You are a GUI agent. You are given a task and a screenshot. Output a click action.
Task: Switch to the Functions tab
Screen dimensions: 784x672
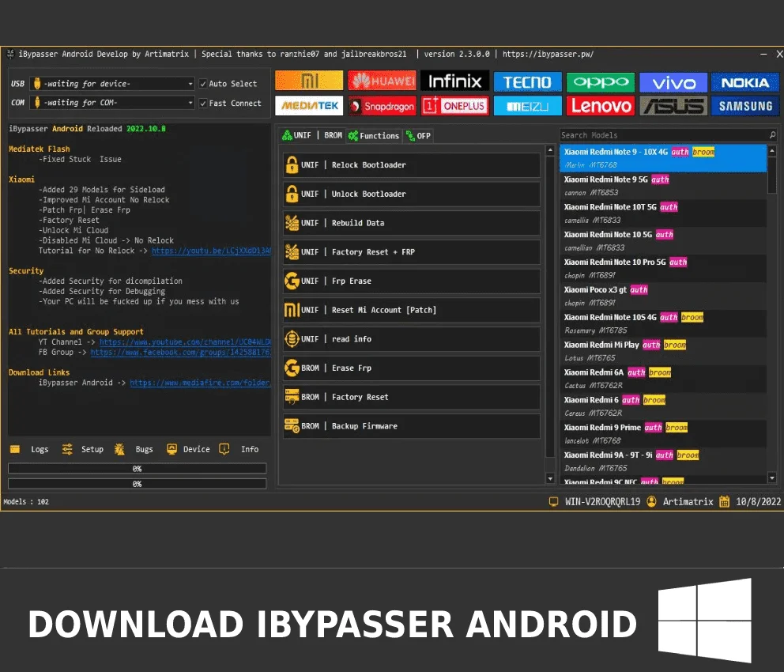[x=374, y=135]
